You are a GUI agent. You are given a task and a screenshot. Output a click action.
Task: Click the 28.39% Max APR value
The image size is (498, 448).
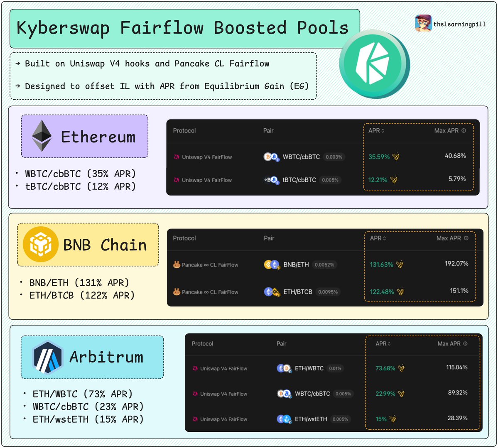(x=457, y=418)
